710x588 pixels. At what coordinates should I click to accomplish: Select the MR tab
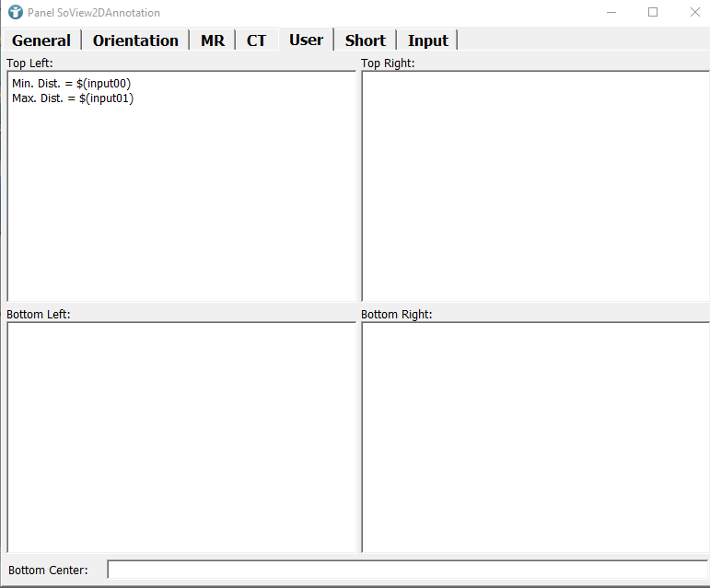point(213,40)
